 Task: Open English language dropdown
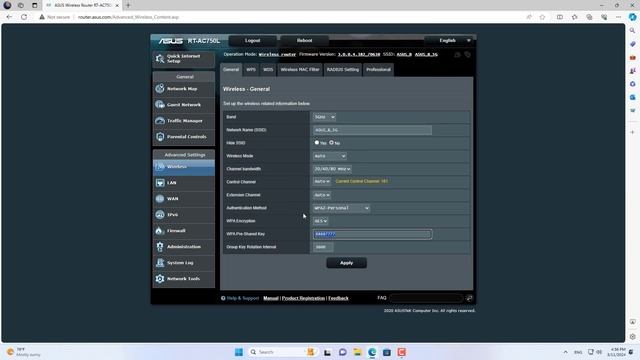(449, 40)
